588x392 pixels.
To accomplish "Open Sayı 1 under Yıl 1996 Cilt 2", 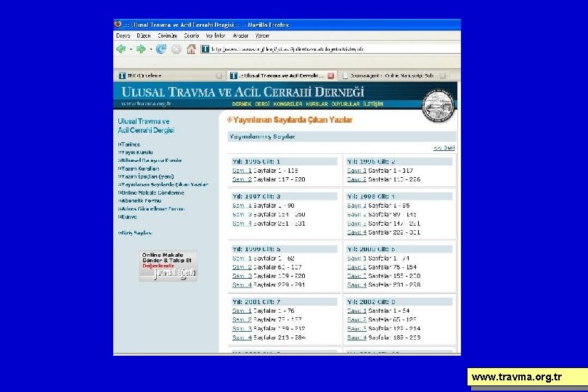I will click(x=356, y=171).
